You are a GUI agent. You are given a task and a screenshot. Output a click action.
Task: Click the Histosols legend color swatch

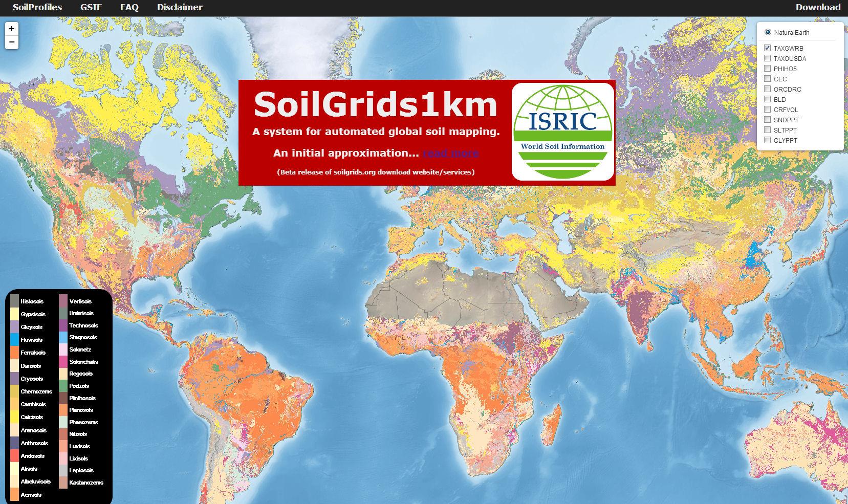15,301
